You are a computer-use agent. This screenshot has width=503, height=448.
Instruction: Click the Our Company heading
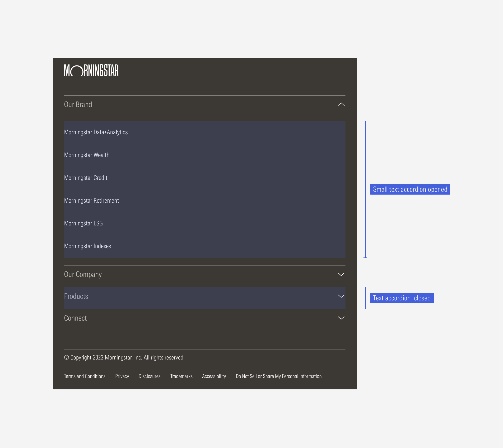83,275
